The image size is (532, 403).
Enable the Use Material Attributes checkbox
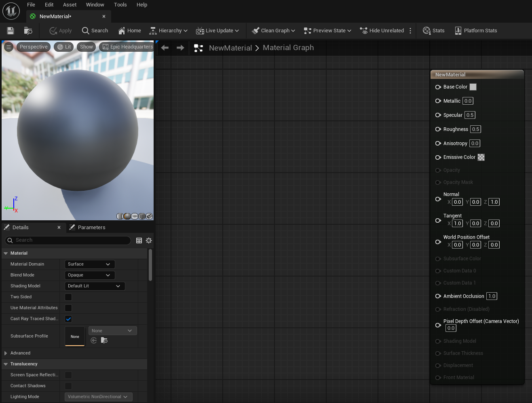(68, 308)
